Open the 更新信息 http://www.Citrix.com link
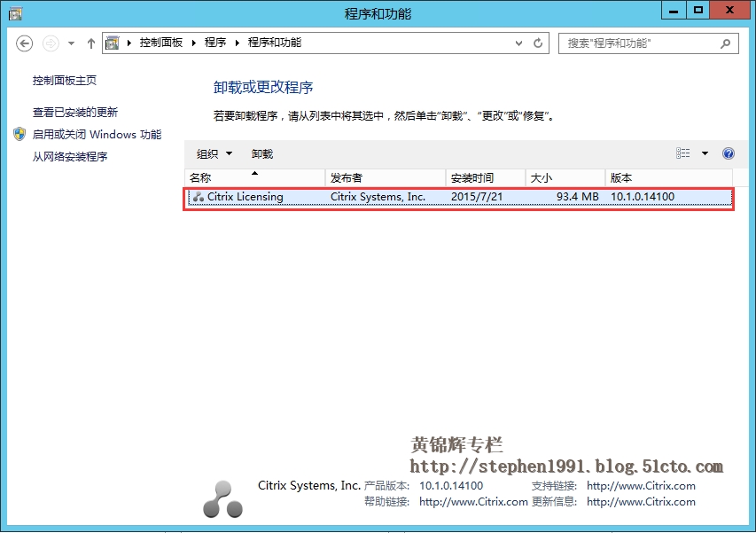Screen dimensions: 756x533 pyautogui.click(x=641, y=502)
